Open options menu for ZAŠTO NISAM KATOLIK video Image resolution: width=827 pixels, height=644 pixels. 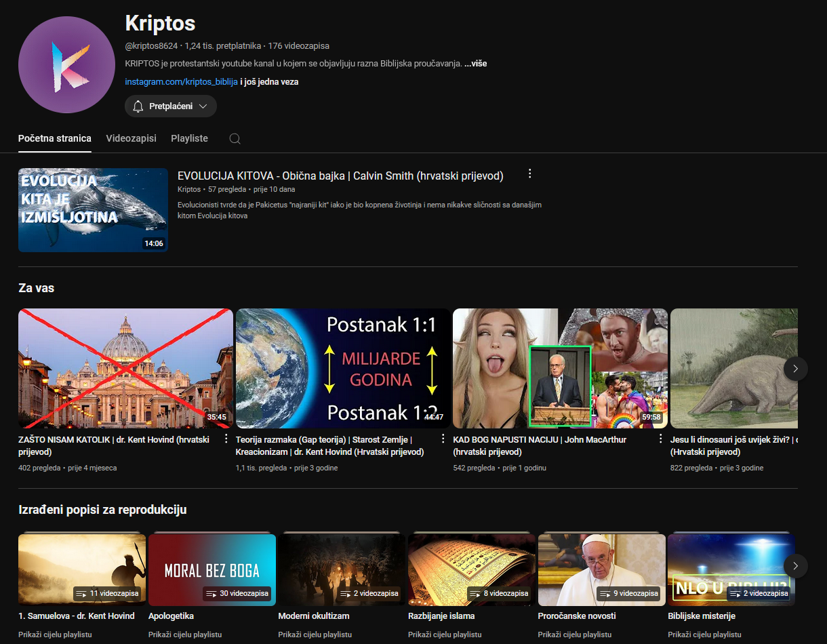[x=226, y=438]
